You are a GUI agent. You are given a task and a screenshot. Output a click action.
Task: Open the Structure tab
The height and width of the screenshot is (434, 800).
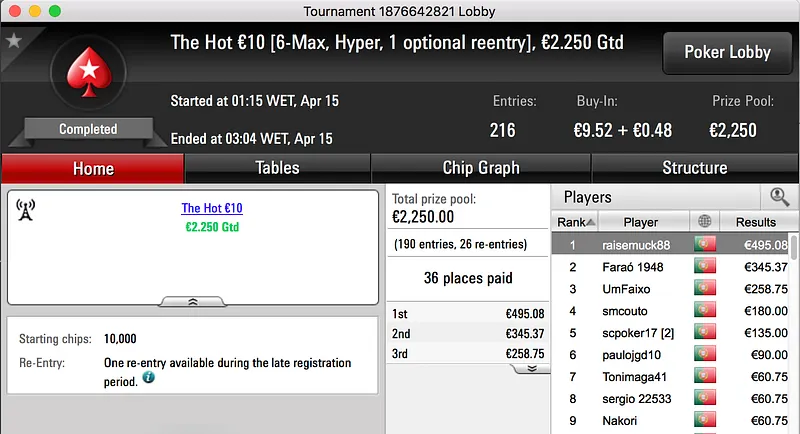tap(694, 168)
